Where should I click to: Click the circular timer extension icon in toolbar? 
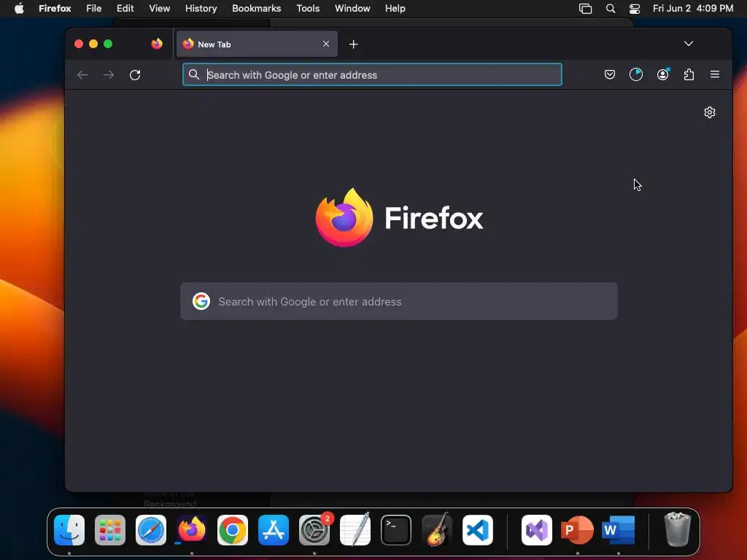point(636,75)
